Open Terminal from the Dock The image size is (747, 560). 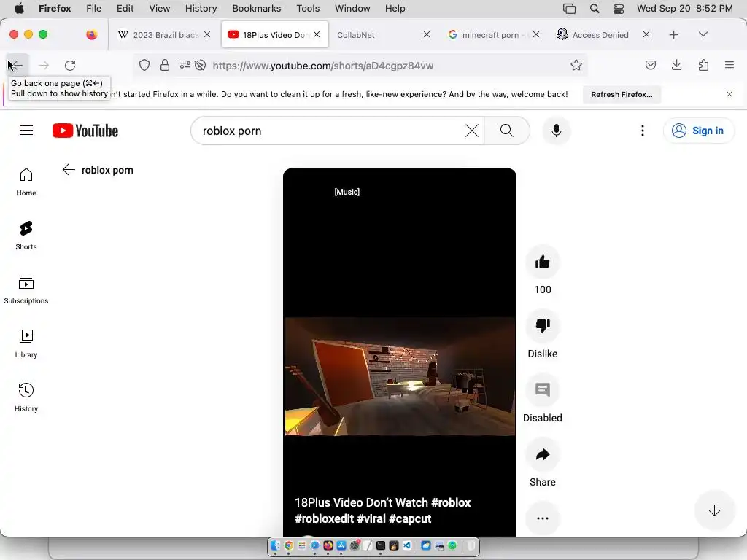tap(381, 545)
